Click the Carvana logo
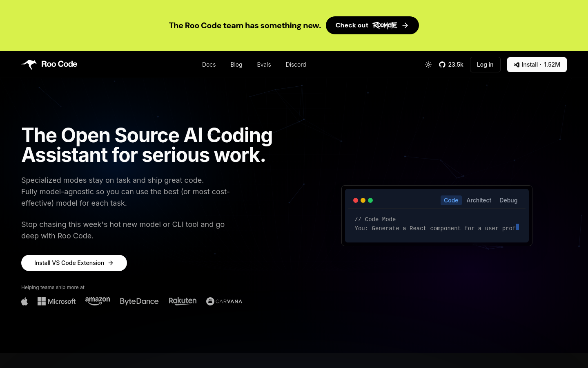Image resolution: width=588 pixels, height=368 pixels. point(224,301)
